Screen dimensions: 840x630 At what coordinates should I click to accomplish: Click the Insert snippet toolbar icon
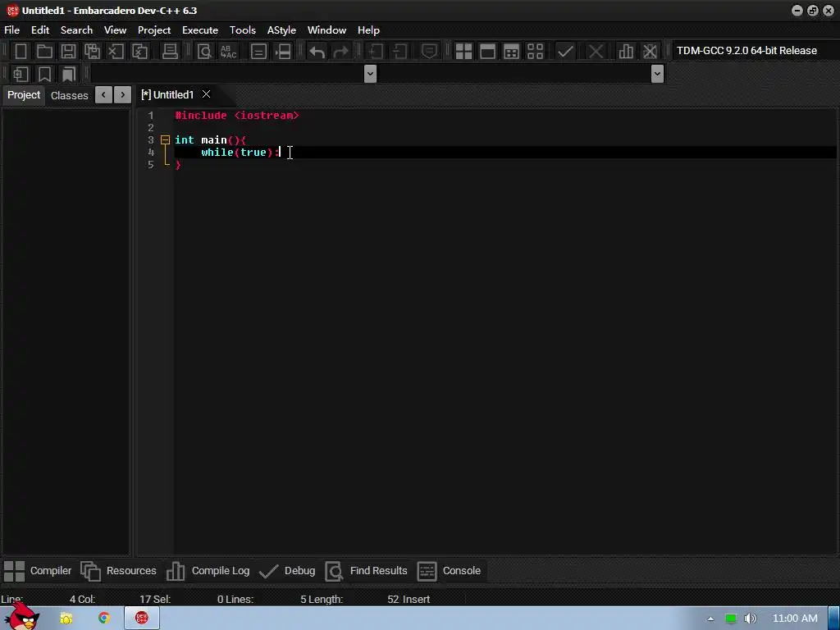point(21,74)
